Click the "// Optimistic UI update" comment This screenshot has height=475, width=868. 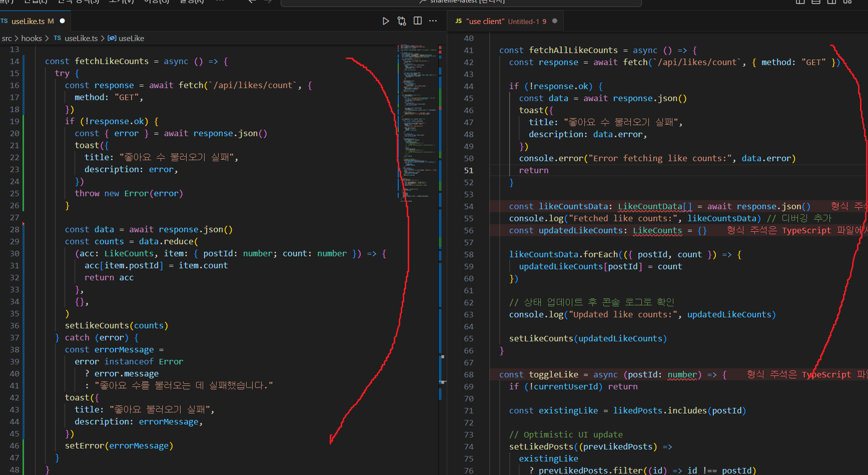[x=566, y=434]
